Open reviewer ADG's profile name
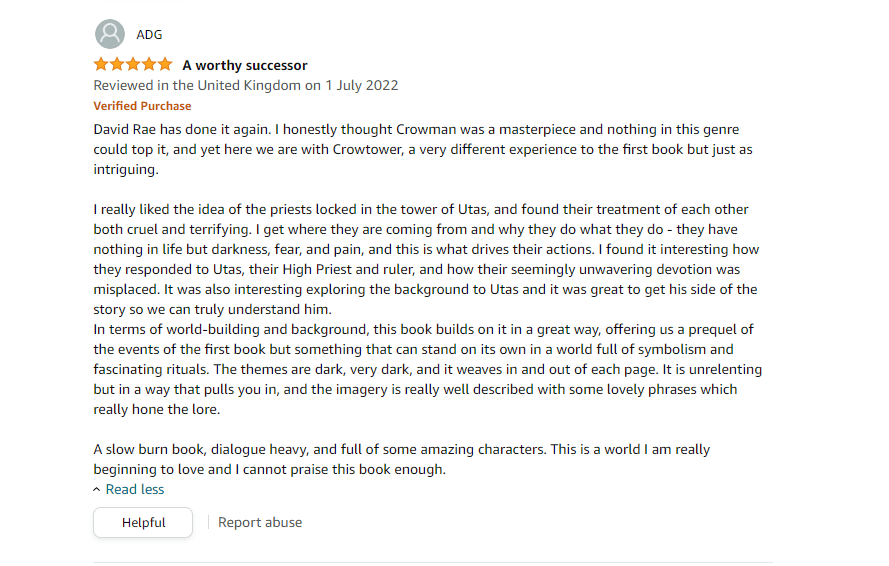 149,35
